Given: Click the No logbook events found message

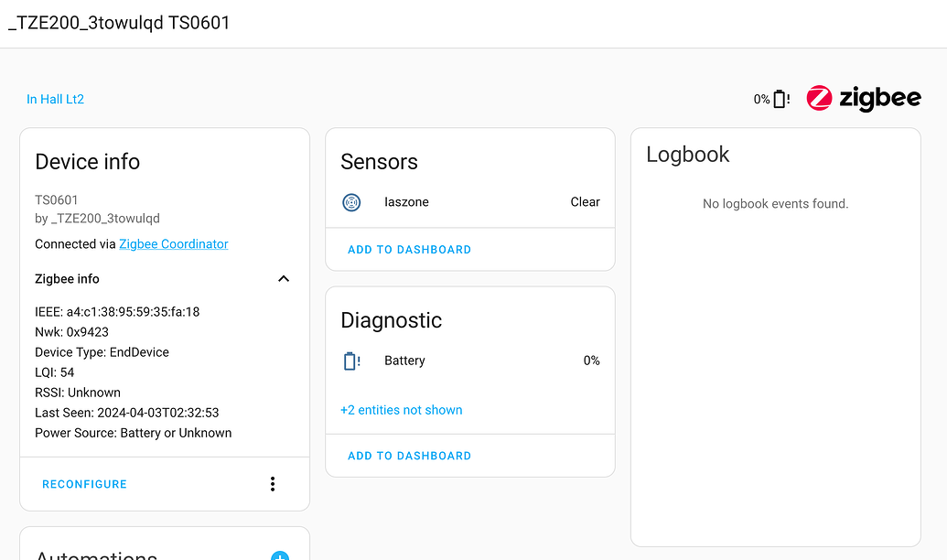Looking at the screenshot, I should click(776, 203).
